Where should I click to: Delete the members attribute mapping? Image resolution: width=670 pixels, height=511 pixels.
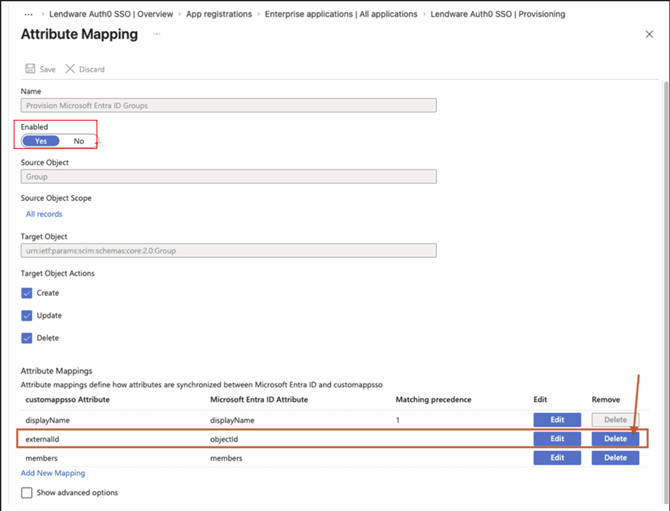click(x=615, y=457)
